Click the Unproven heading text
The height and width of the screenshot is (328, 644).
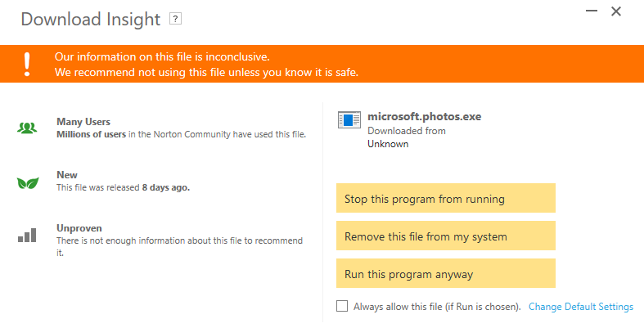pos(79,228)
